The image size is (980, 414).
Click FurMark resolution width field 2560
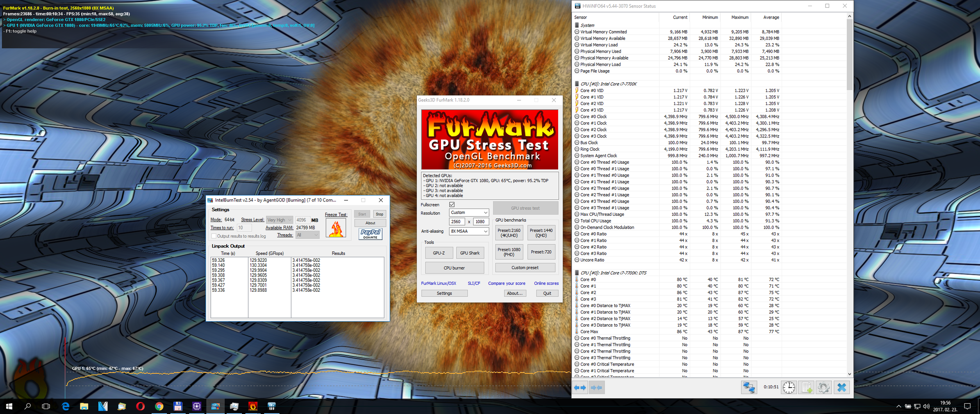[x=457, y=222]
